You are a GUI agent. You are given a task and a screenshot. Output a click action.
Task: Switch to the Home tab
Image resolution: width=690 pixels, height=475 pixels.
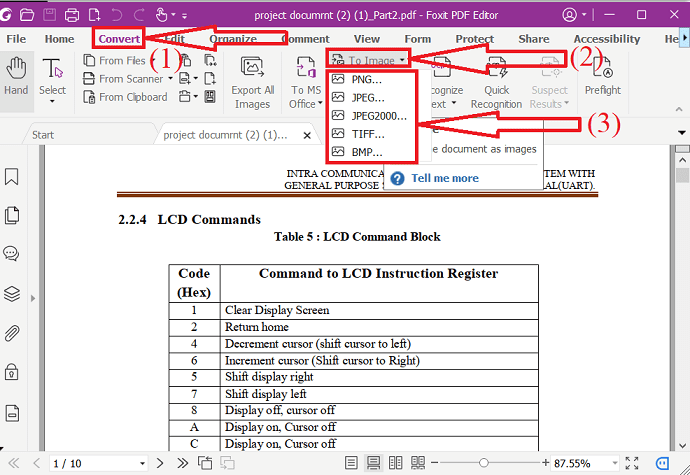tap(59, 39)
